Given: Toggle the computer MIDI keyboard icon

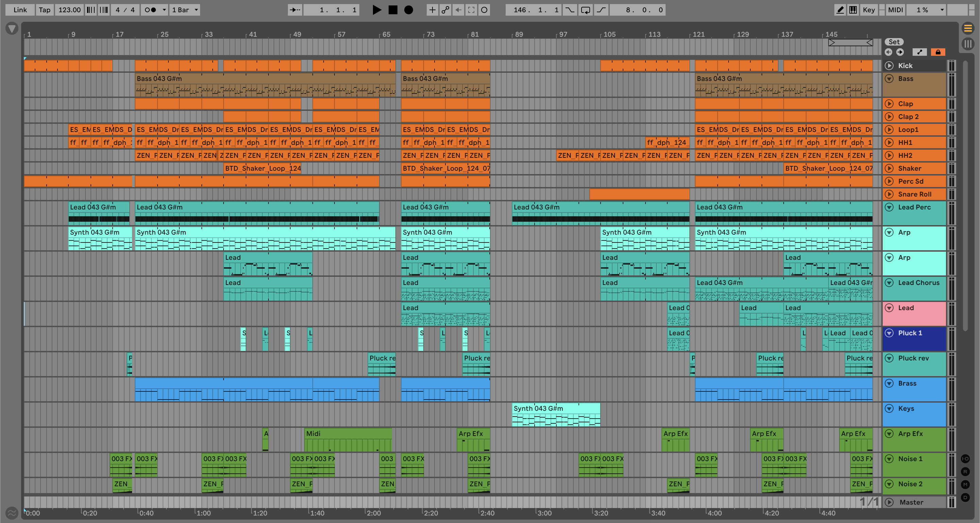Looking at the screenshot, I should click(853, 10).
